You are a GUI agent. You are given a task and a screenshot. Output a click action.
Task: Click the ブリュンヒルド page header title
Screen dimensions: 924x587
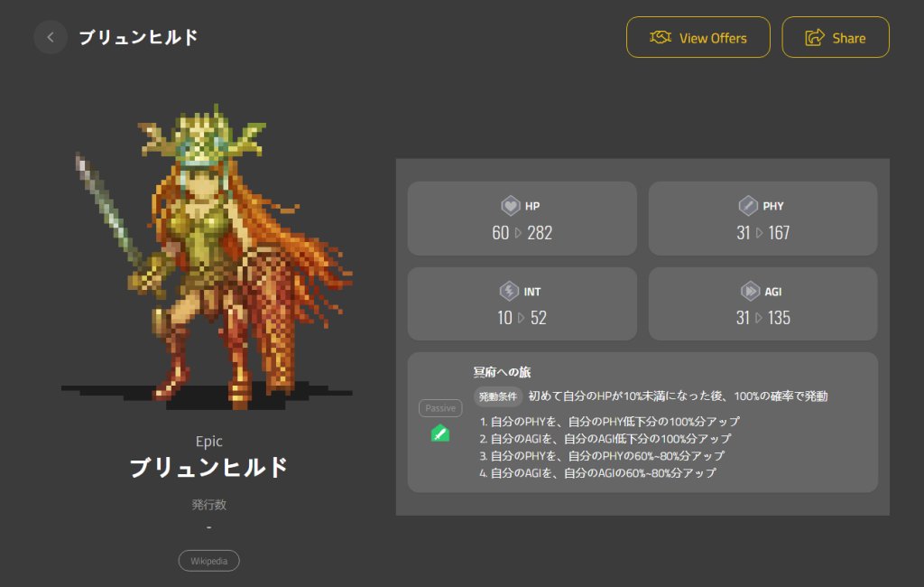coord(138,37)
